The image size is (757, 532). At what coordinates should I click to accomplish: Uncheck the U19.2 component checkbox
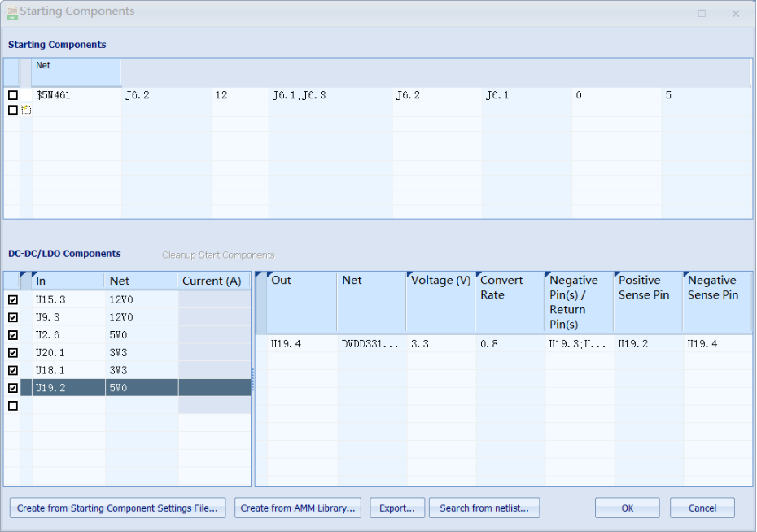[13, 388]
